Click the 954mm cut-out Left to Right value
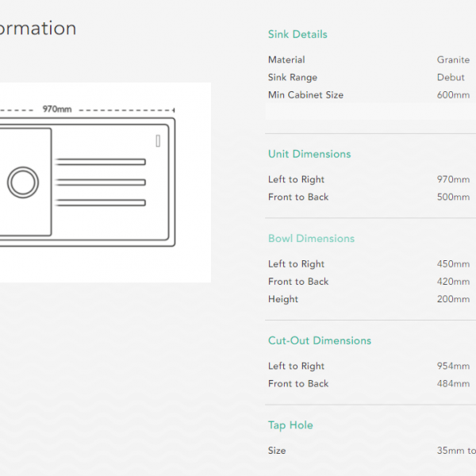This screenshot has height=476, width=476. pos(453,366)
